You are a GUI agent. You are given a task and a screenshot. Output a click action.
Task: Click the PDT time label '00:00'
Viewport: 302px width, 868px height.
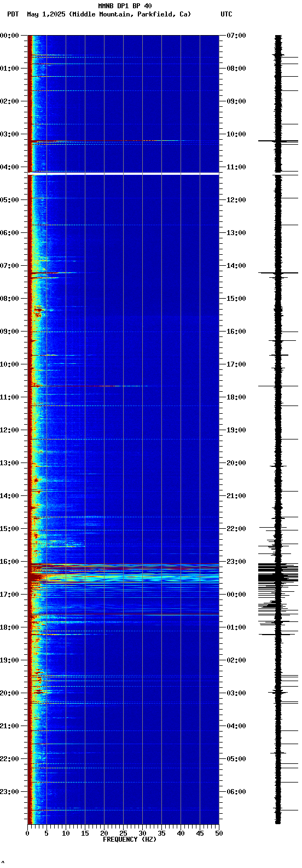coord(9,36)
